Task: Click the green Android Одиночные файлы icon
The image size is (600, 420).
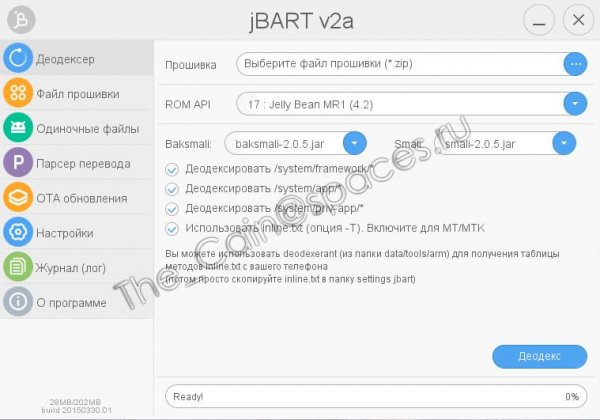Action: coord(18,128)
